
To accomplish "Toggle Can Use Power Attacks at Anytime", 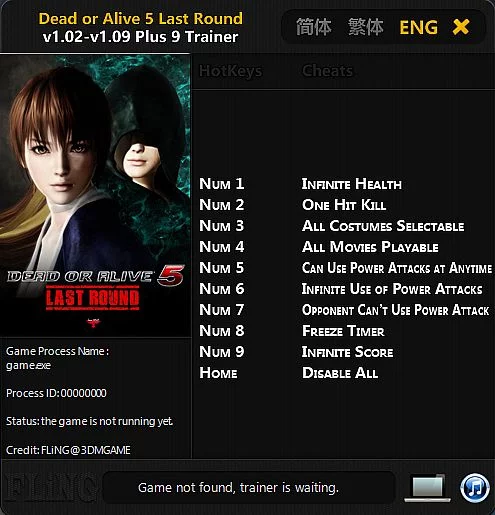I will click(x=397, y=268).
